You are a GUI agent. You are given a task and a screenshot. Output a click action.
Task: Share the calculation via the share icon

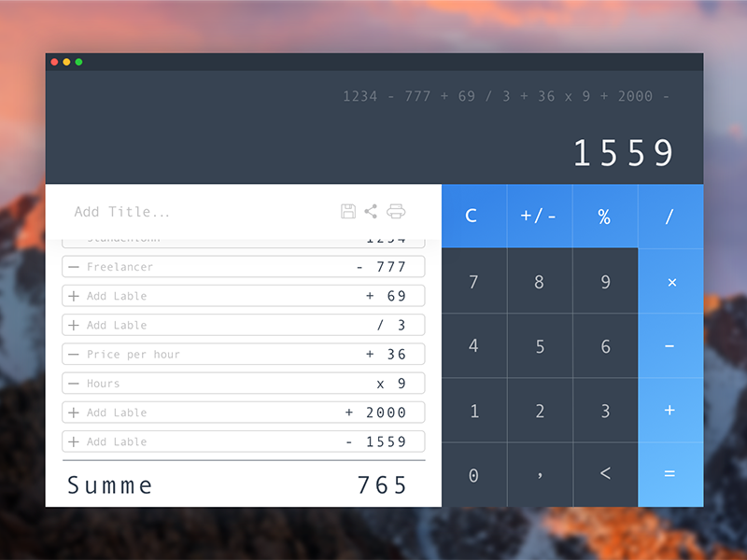[372, 212]
